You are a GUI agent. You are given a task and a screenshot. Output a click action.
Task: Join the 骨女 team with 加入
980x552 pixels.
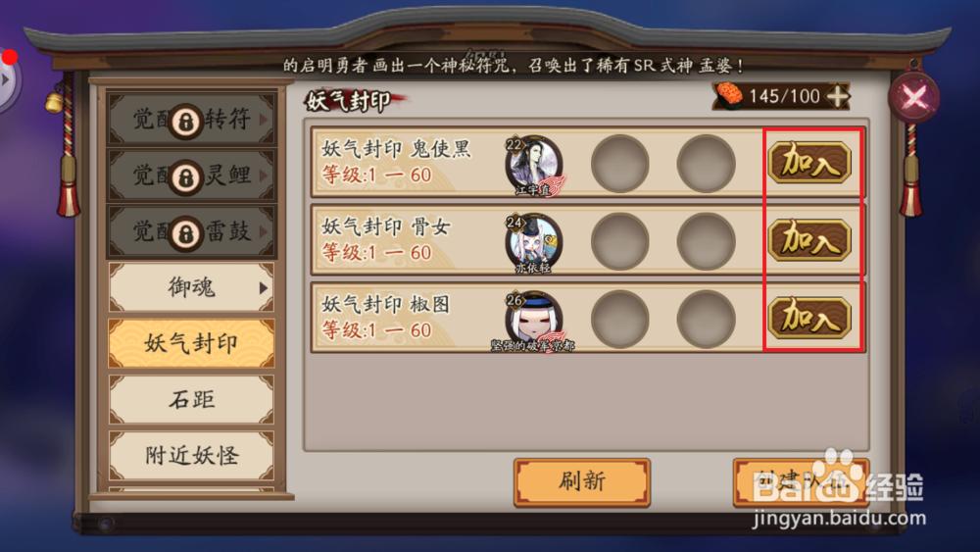click(809, 240)
